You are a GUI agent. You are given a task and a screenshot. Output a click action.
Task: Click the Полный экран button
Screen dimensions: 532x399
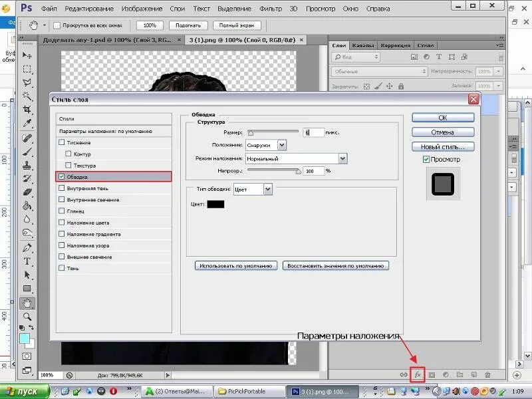pyautogui.click(x=237, y=25)
